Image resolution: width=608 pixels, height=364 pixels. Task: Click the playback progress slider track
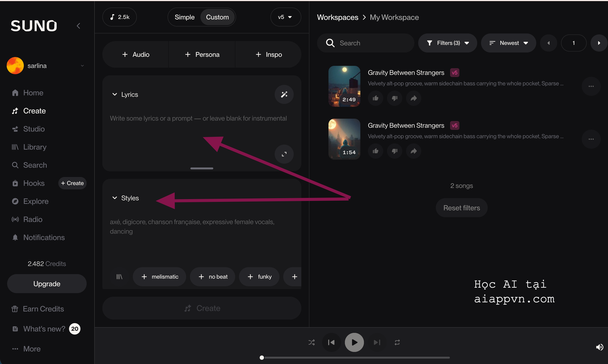(355, 357)
